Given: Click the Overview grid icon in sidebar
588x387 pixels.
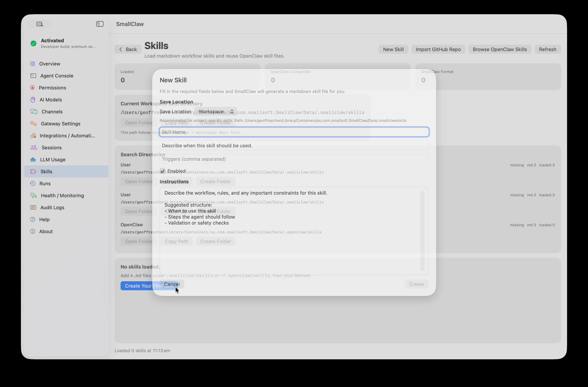Looking at the screenshot, I should 33,64.
